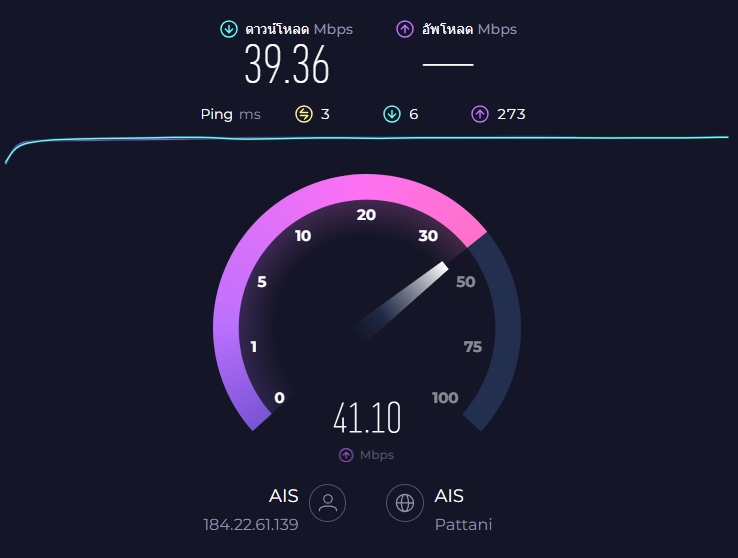Select the 39.36 download speed result
This screenshot has height=558, width=738.
click(x=287, y=64)
